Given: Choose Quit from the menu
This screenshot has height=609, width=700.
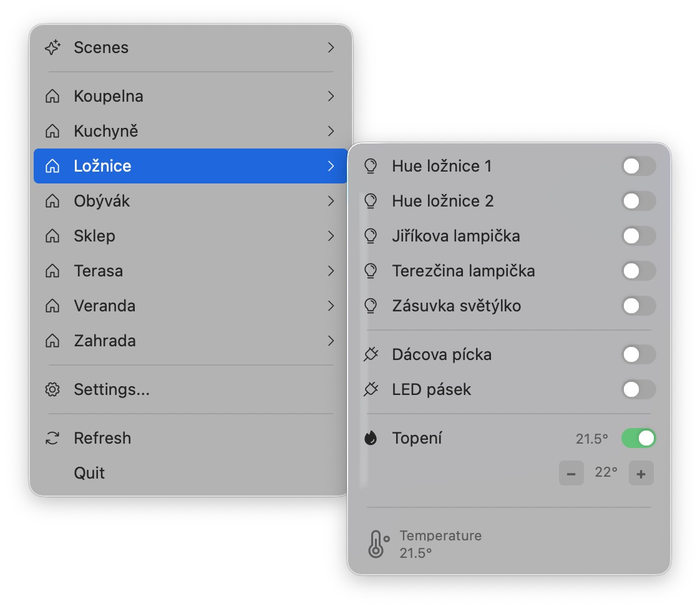Looking at the screenshot, I should click(x=89, y=473).
